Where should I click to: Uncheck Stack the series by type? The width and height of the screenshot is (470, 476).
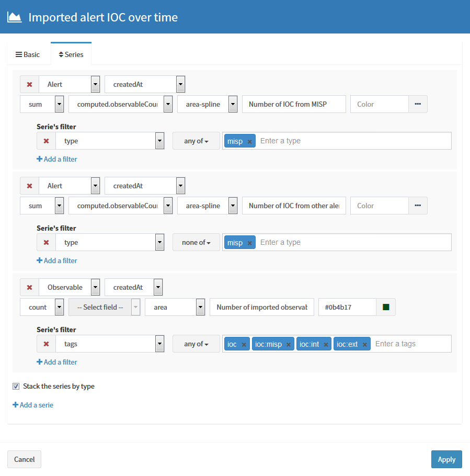(x=16, y=387)
